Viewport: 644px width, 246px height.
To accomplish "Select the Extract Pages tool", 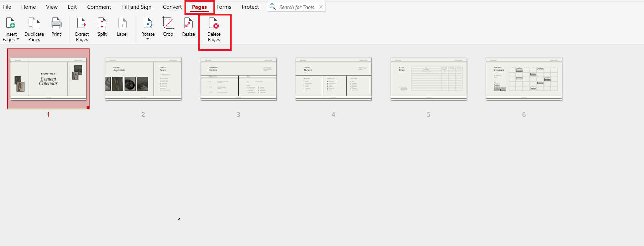I will point(82,30).
